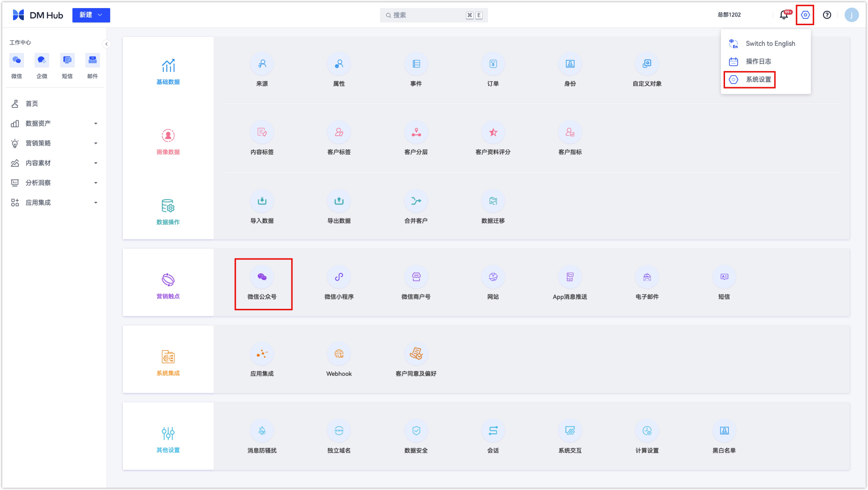Open 应用集成 icon in 系统集成 section
This screenshot has width=868, height=490.
click(x=262, y=354)
